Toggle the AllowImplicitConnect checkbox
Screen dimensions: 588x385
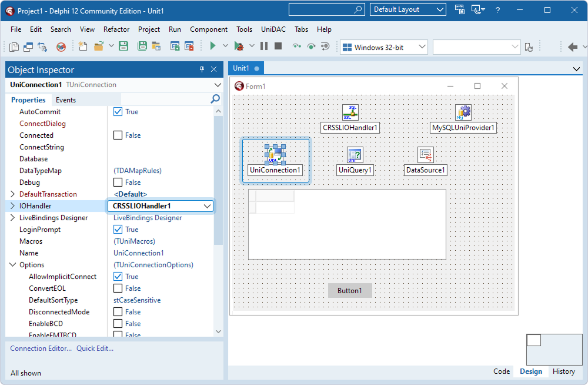click(x=118, y=277)
